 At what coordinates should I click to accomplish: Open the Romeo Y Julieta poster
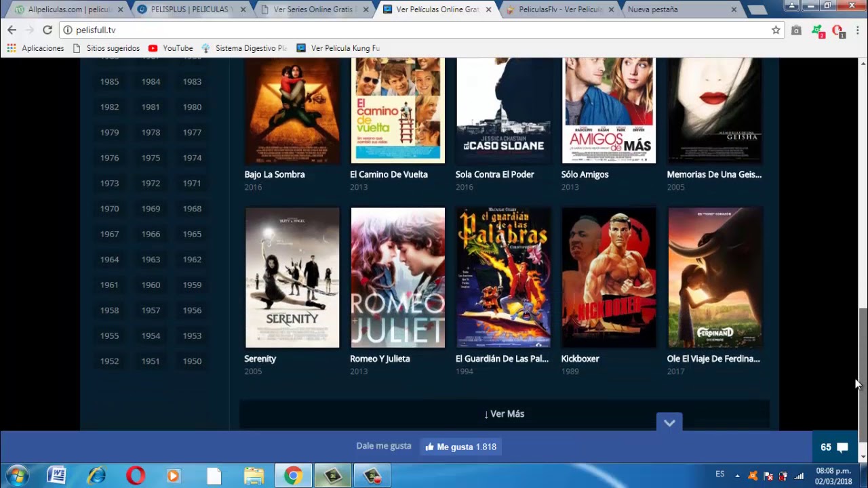click(x=398, y=278)
